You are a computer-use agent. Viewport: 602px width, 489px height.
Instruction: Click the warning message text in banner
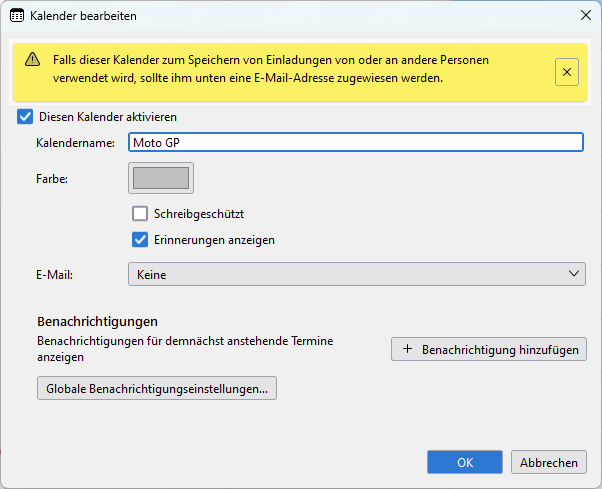pyautogui.click(x=271, y=69)
